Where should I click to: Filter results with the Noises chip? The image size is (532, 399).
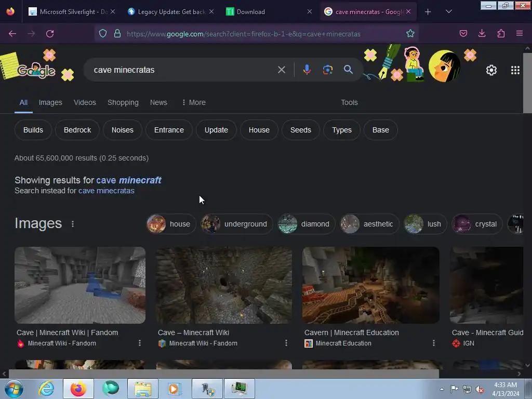123,130
